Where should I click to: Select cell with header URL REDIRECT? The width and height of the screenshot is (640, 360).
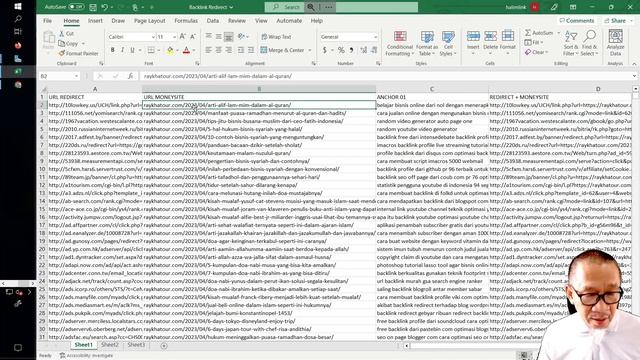coord(95,97)
